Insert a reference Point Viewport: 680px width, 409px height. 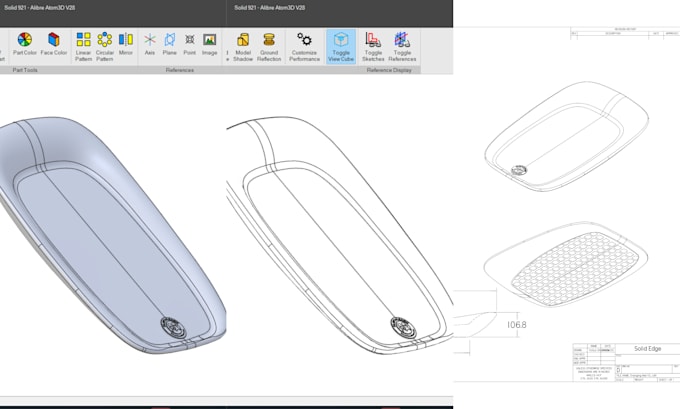click(190, 44)
